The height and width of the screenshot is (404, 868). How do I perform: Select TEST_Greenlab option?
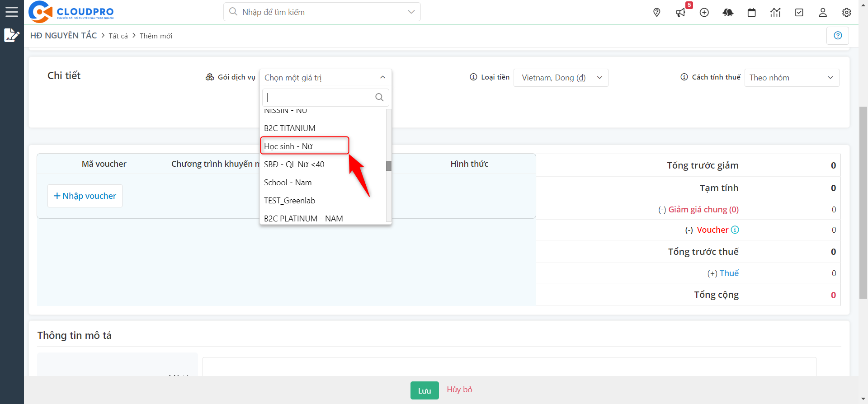tap(323, 200)
